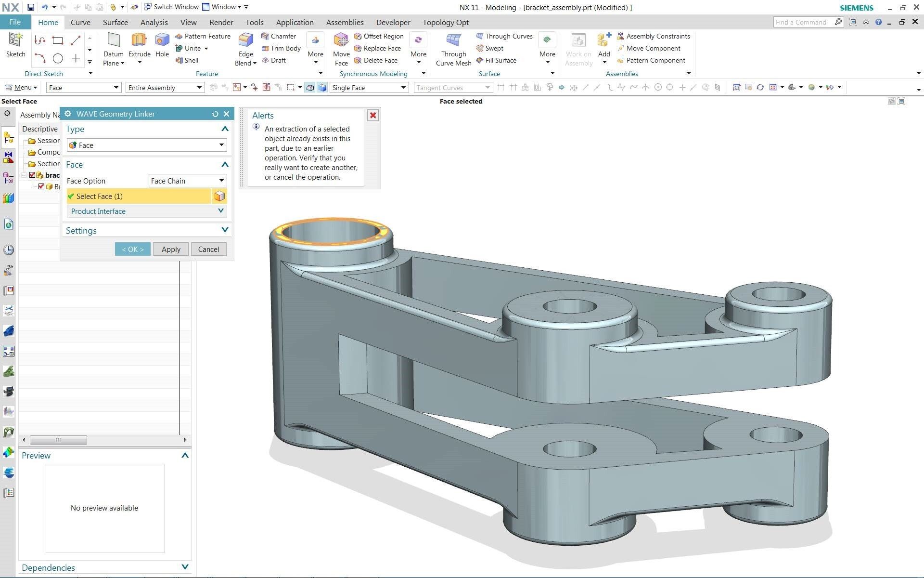Click the face selection cube icon
Screen dimensions: 924x578
pyautogui.click(x=219, y=196)
